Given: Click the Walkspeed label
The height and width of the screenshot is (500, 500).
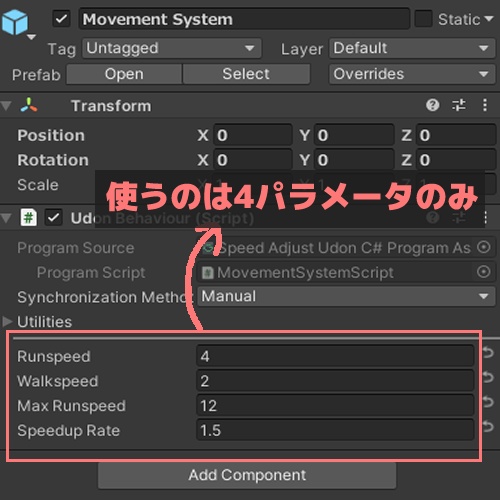Looking at the screenshot, I should point(58,381).
